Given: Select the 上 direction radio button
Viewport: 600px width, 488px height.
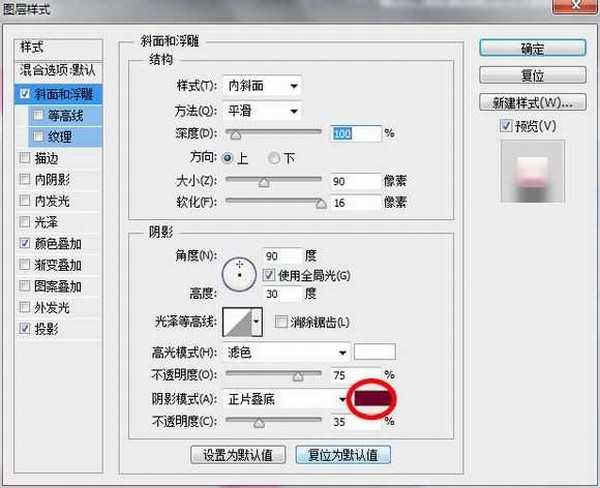Looking at the screenshot, I should click(227, 157).
